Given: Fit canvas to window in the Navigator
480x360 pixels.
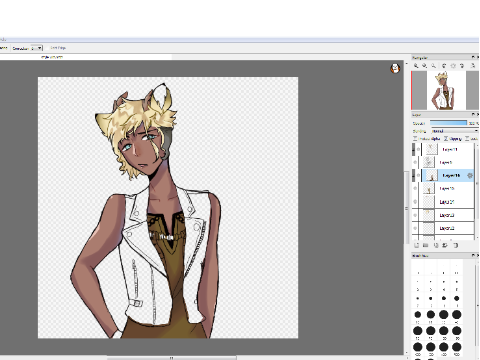Looking at the screenshot, I should point(433,66).
